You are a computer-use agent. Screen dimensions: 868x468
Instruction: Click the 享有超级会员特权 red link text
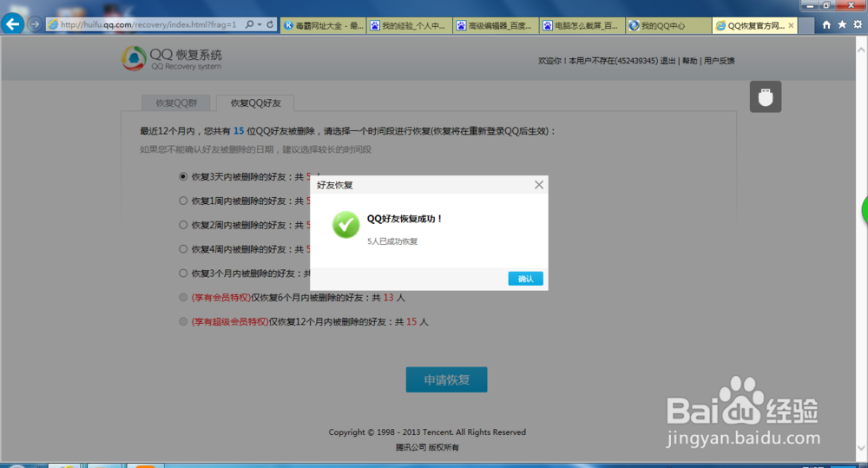pos(230,322)
